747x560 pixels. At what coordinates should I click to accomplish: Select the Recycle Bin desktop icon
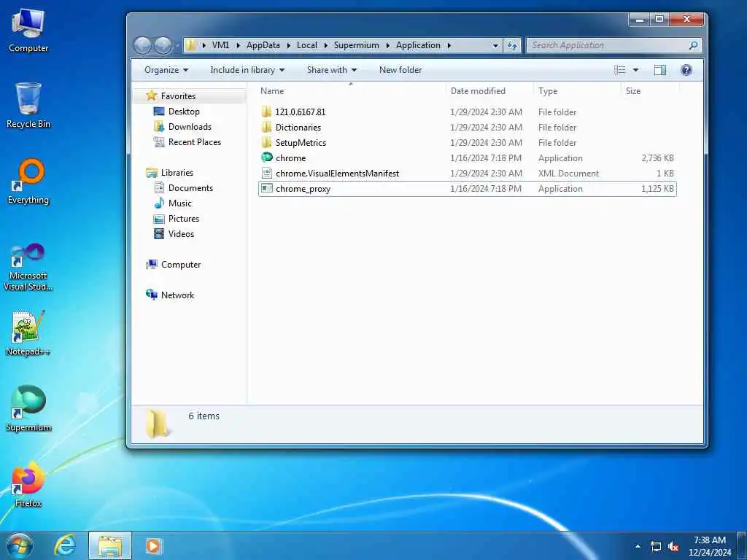[x=28, y=105]
